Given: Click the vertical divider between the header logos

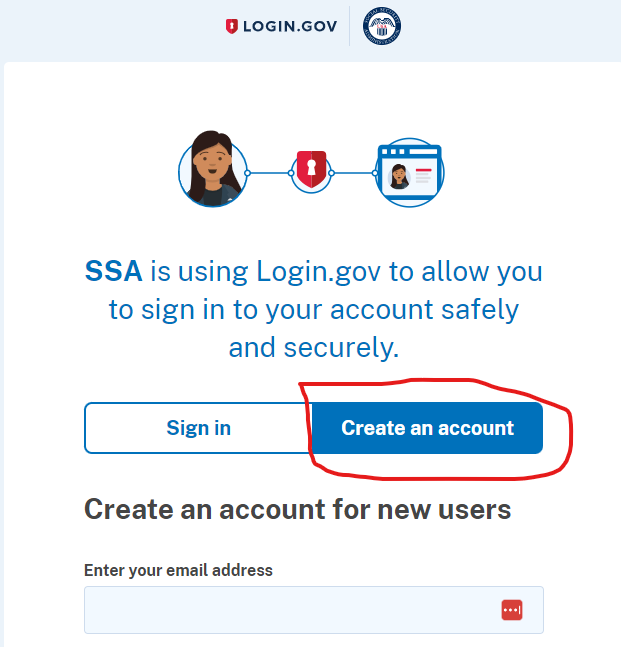Looking at the screenshot, I should tap(349, 26).
